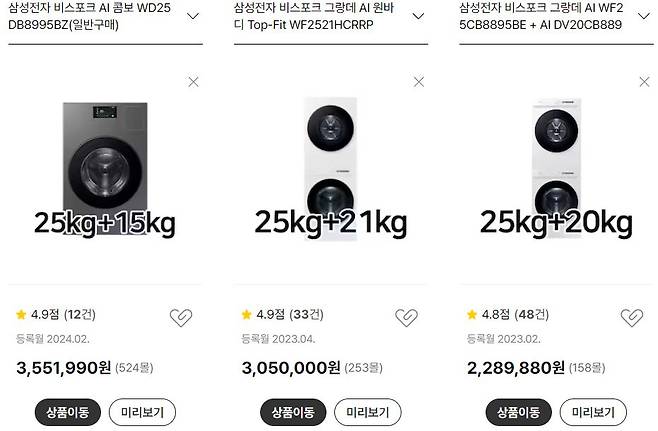Remove the WD25DB8995BZ combo from comparison
The height and width of the screenshot is (431, 658).
point(193,82)
